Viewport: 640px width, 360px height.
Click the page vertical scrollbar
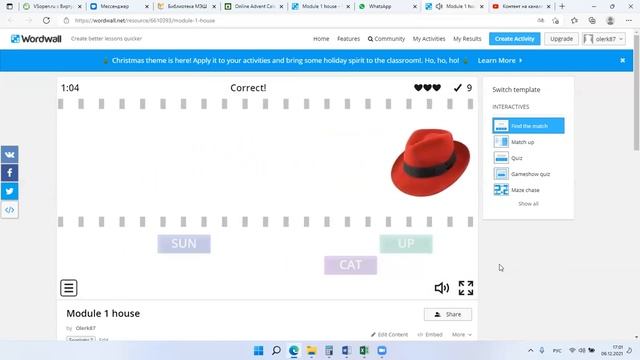pos(636,93)
